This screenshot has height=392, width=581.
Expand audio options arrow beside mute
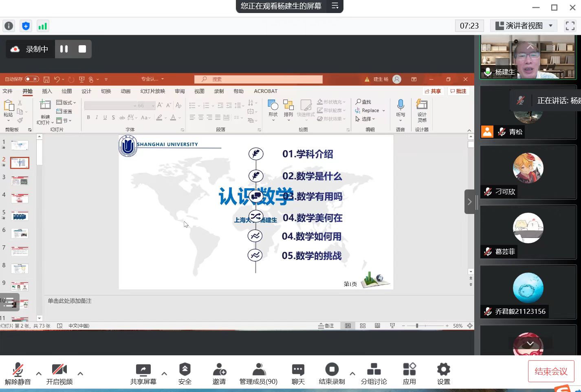pyautogui.click(x=39, y=373)
